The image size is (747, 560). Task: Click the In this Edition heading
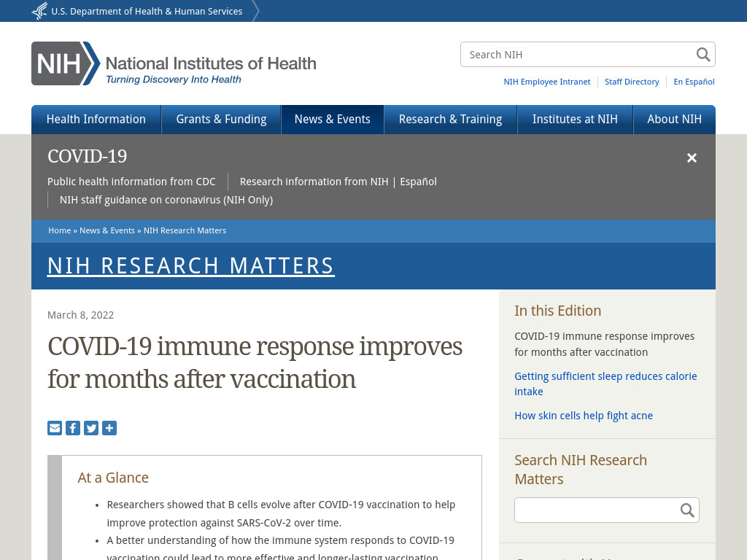(558, 311)
